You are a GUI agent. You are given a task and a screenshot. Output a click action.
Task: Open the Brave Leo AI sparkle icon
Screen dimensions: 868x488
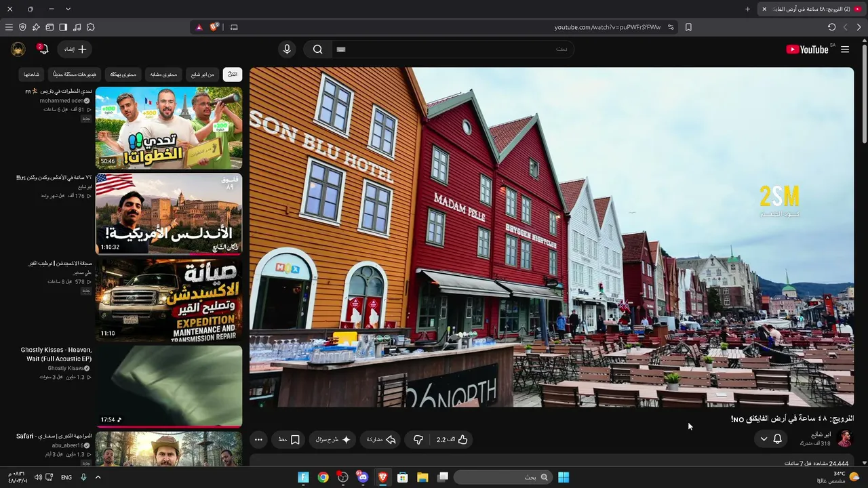36,27
